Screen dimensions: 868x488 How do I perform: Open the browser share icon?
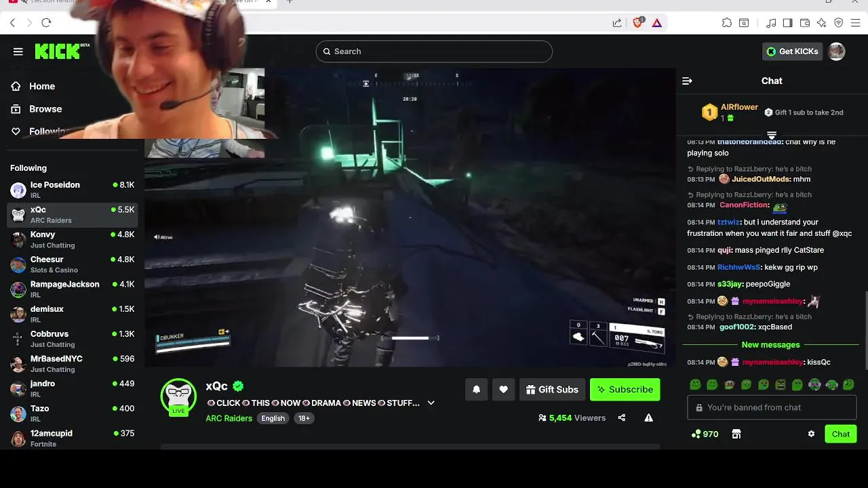pyautogui.click(x=617, y=23)
